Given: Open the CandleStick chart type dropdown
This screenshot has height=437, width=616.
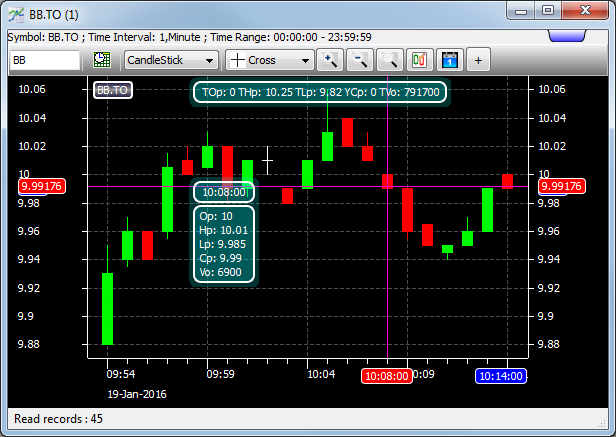Looking at the screenshot, I should pos(170,60).
